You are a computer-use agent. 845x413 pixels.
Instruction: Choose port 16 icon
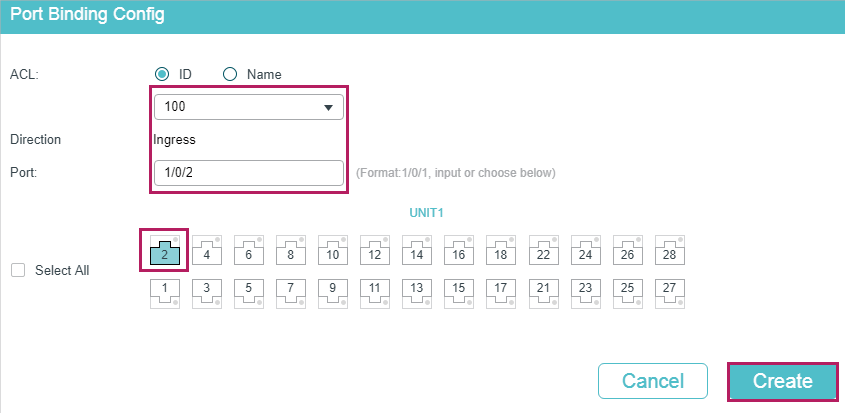click(x=458, y=251)
